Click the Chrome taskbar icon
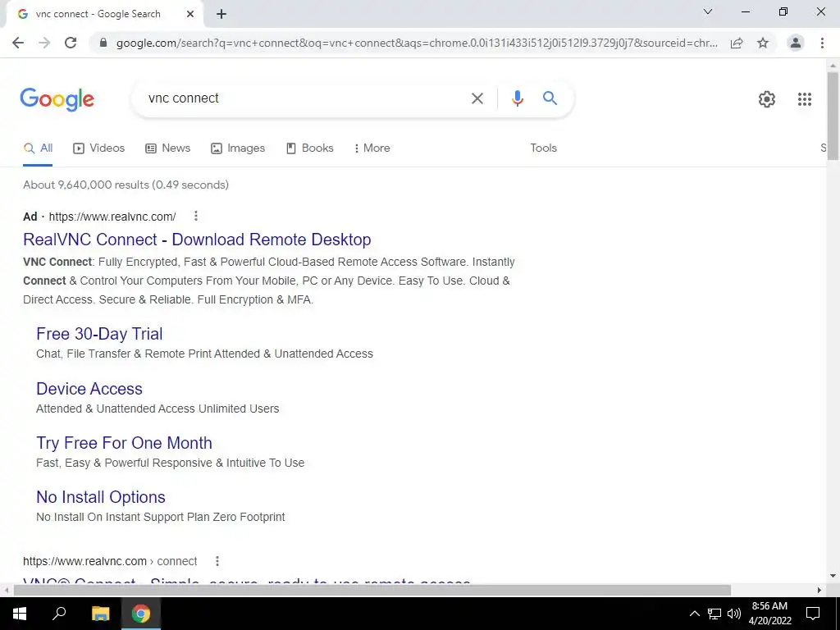Screen dimensions: 840x630 (x=141, y=614)
